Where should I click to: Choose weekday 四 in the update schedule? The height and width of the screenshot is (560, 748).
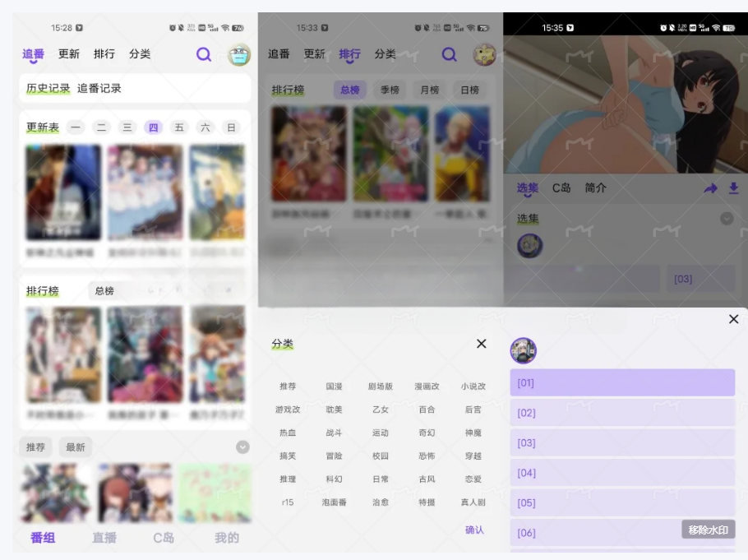pos(153,127)
